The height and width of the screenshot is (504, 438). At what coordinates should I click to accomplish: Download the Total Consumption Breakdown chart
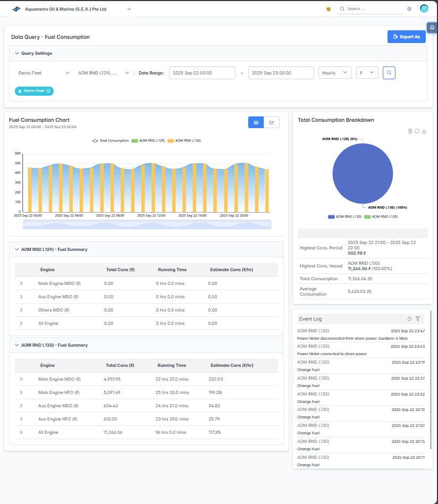[x=424, y=131]
